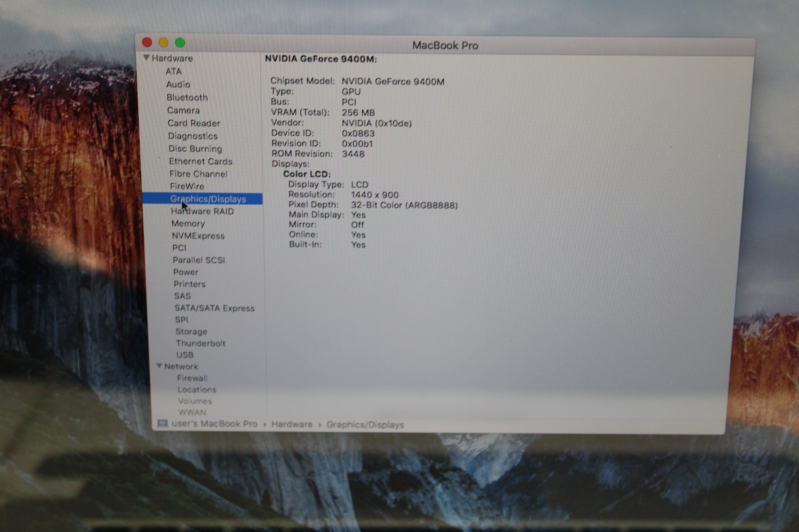Click the MacBook Pro window title

445,45
